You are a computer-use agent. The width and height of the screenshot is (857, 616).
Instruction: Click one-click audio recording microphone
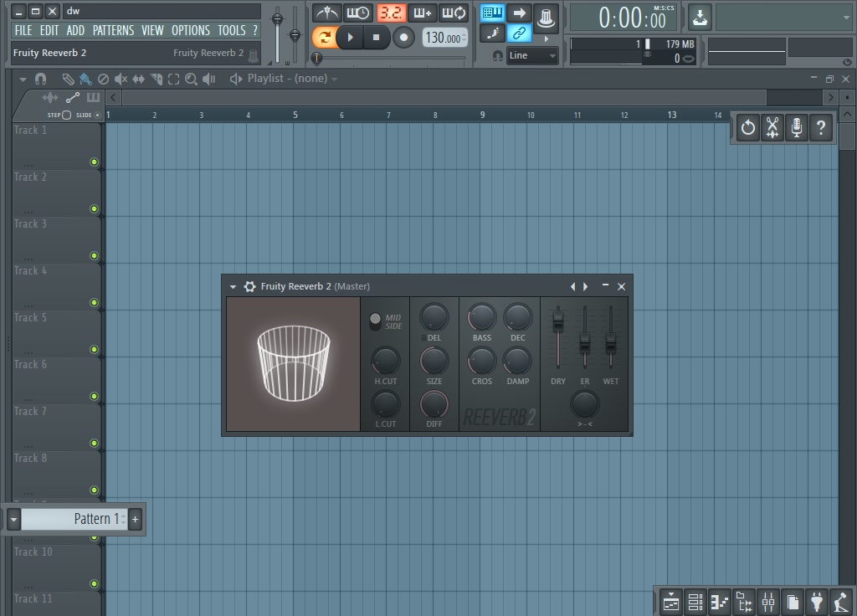pyautogui.click(x=797, y=128)
